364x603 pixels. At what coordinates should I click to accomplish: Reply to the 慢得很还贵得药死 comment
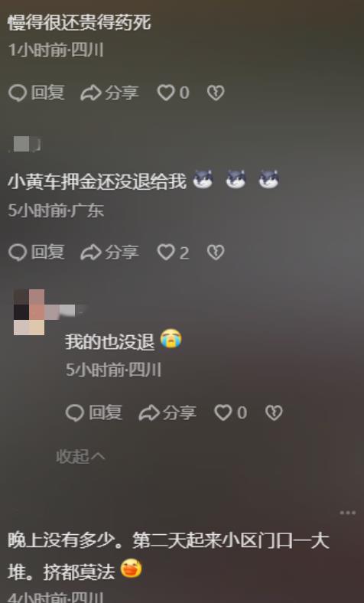pyautogui.click(x=36, y=93)
